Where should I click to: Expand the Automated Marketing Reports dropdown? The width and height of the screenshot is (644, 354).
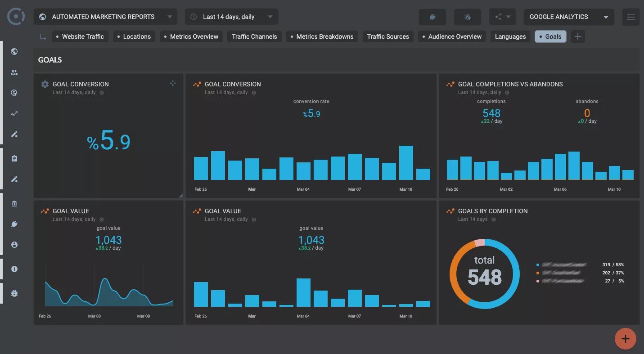105,17
